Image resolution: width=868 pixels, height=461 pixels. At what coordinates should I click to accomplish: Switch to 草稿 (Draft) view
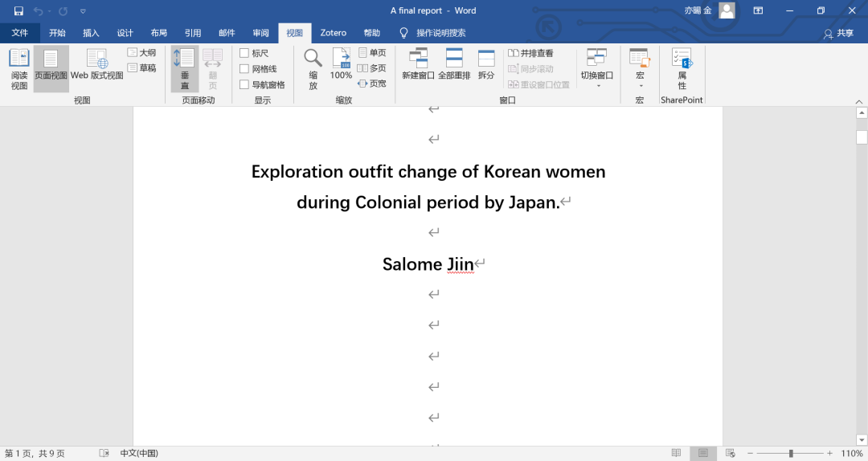tap(142, 68)
